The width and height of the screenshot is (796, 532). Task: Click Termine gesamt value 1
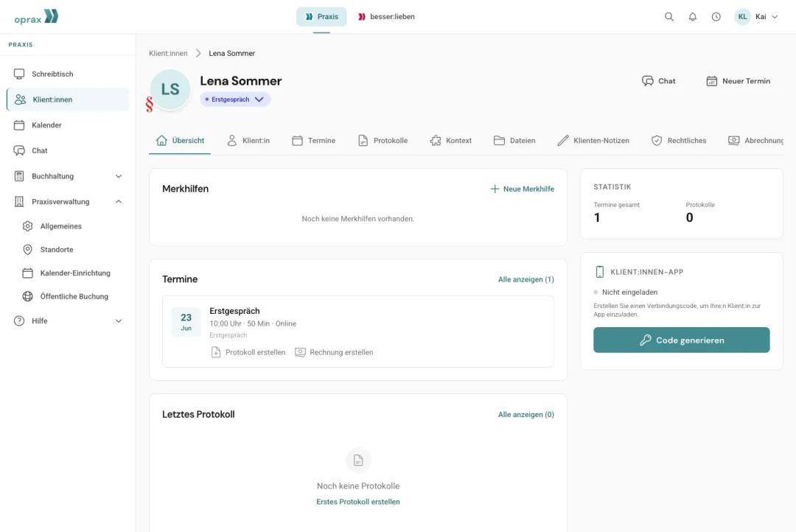point(597,218)
